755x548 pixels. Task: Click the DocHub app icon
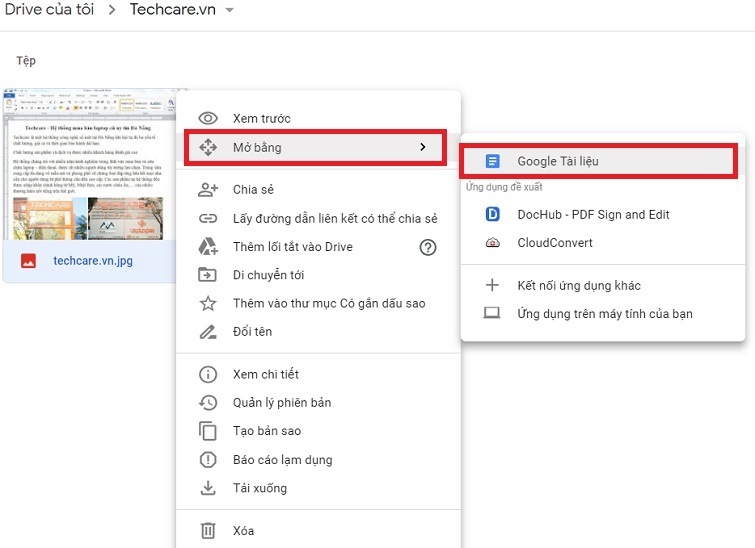coord(491,214)
